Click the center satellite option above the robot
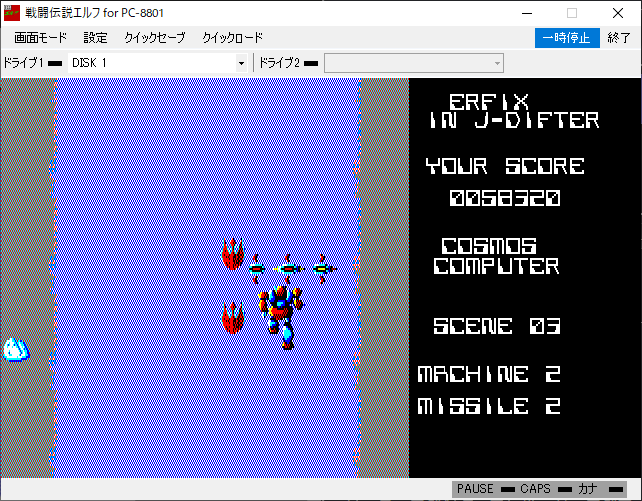This screenshot has height=501, width=642. pos(288,269)
